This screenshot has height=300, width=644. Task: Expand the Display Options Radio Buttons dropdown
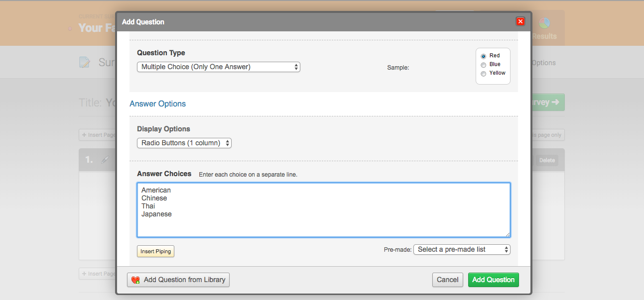coord(184,143)
